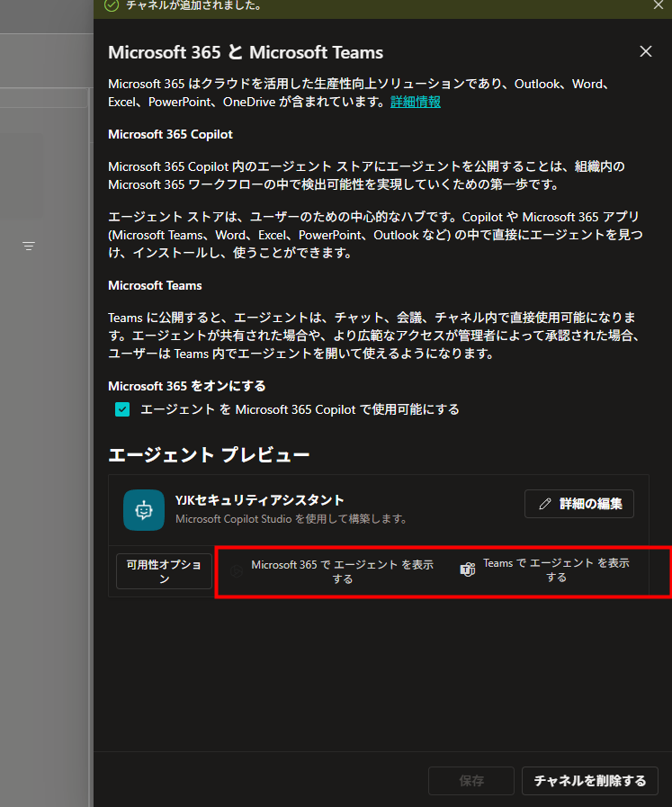
Task: Click the Microsoft 365 Copilot section heading
Action: tap(170, 134)
